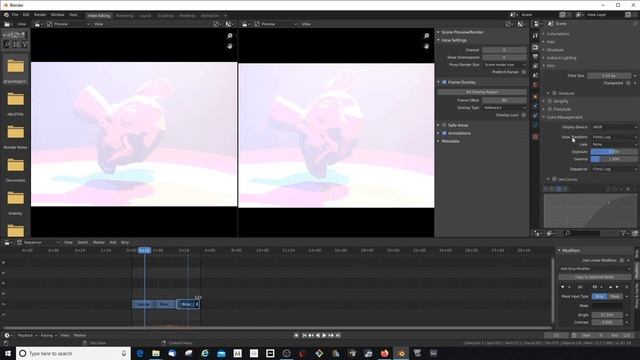
Task: Open Display Device sRGB dropdown
Action: [x=614, y=127]
